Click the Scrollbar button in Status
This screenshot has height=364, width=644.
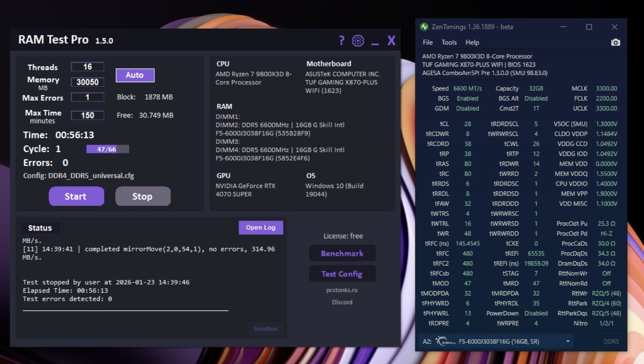click(x=265, y=329)
